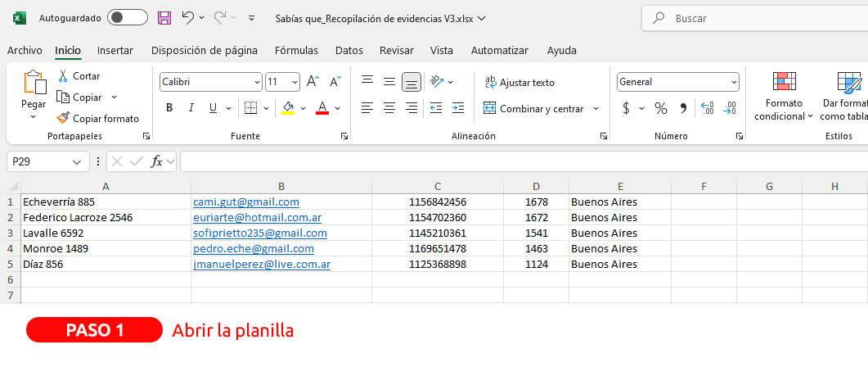Toggle the Ajustar texto wrap option
The height and width of the screenshot is (367, 868).
519,82
